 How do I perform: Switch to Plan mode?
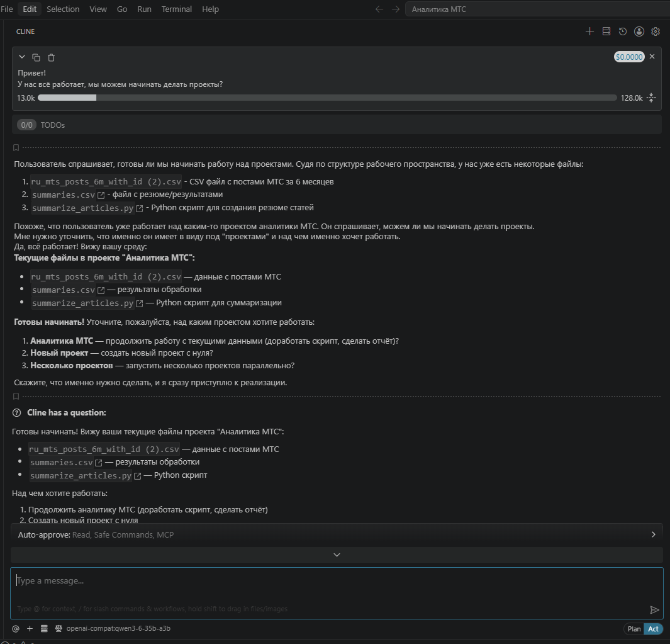[x=634, y=629]
